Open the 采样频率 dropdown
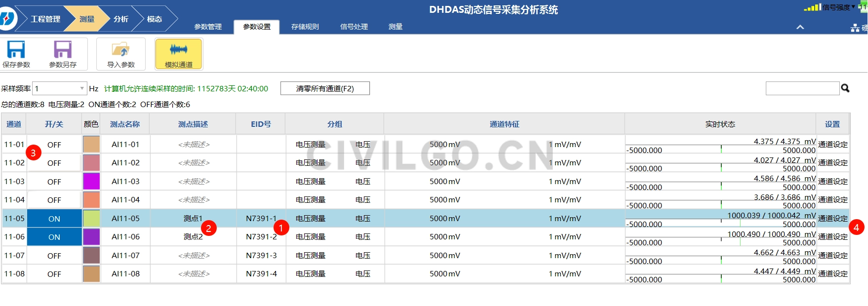This screenshot has height=306, width=868. (x=82, y=88)
